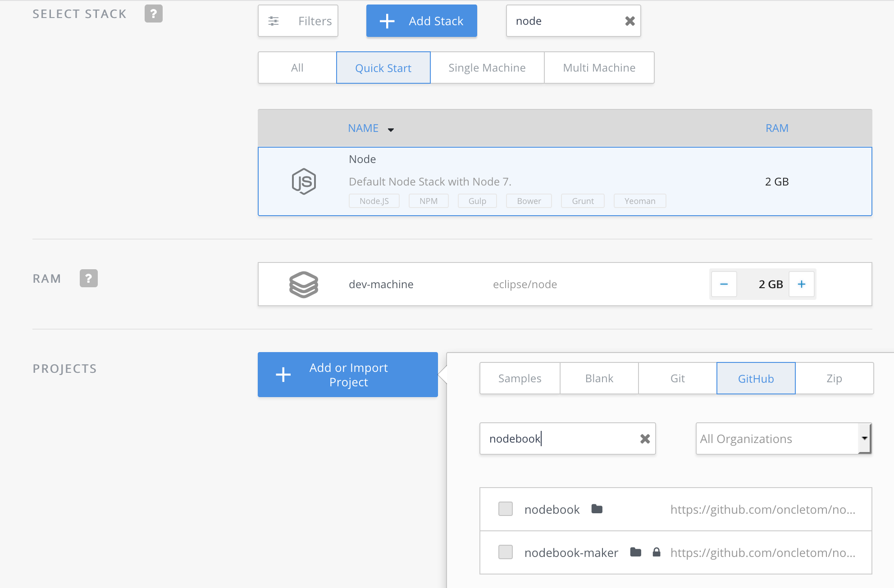Check the nodebook repository checkbox
The width and height of the screenshot is (894, 588).
pyautogui.click(x=505, y=509)
